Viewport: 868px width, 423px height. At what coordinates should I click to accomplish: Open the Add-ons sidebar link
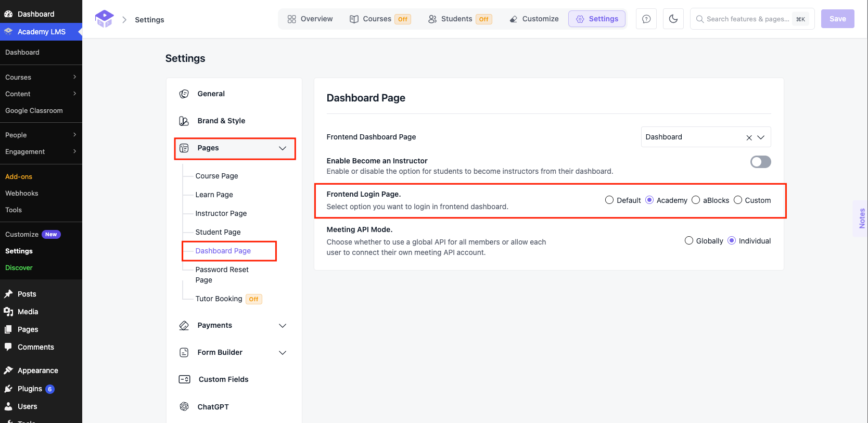tap(19, 177)
